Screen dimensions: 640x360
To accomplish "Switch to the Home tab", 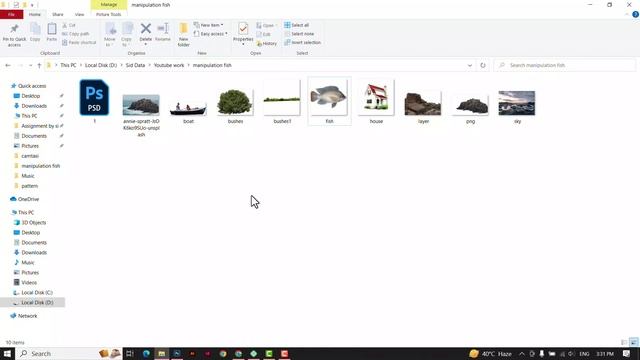I will pos(35,14).
